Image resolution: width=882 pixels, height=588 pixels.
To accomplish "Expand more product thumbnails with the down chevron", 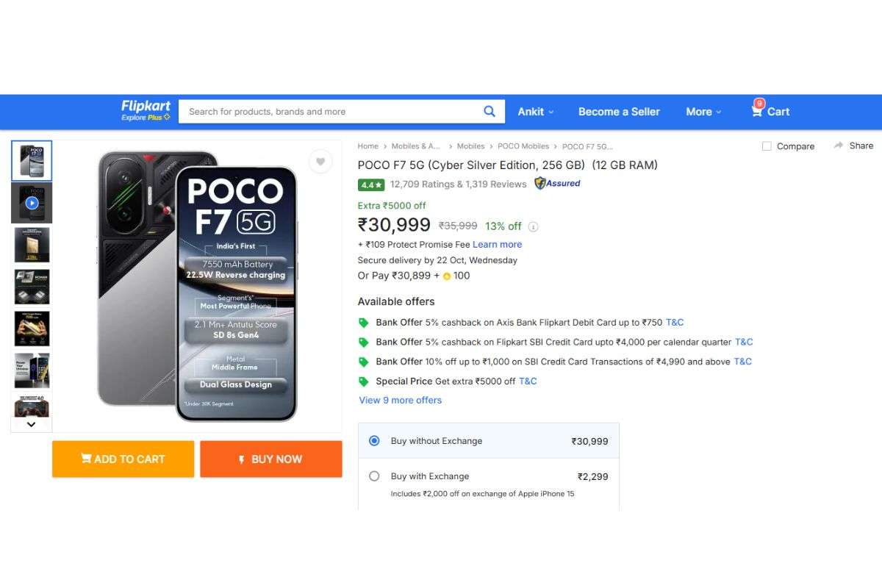I will tap(30, 424).
